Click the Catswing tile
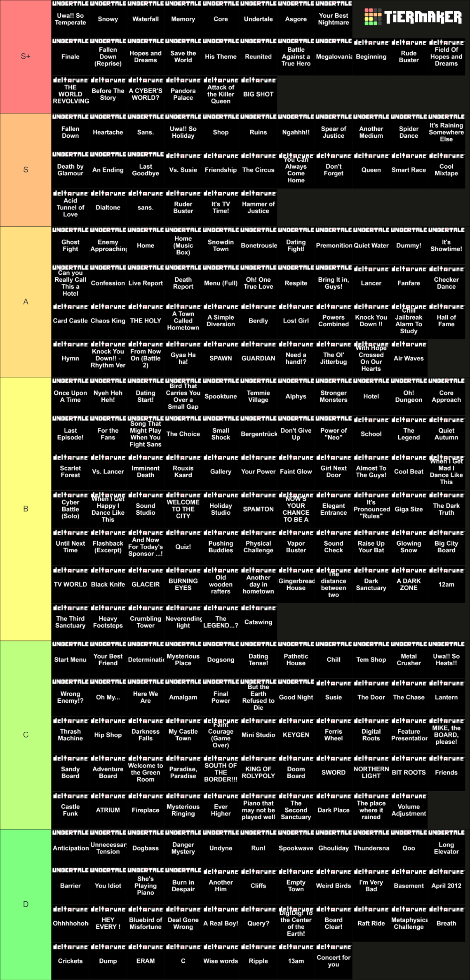 tap(258, 622)
